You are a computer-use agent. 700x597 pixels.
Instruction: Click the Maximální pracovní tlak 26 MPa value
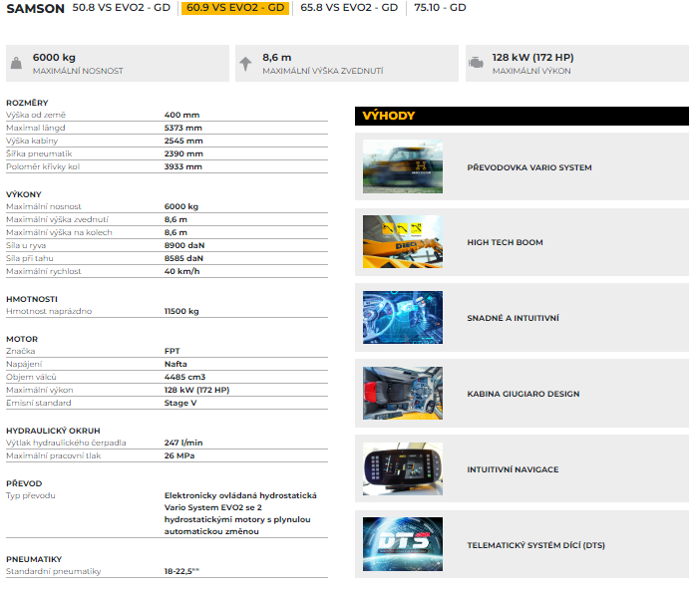[179, 456]
